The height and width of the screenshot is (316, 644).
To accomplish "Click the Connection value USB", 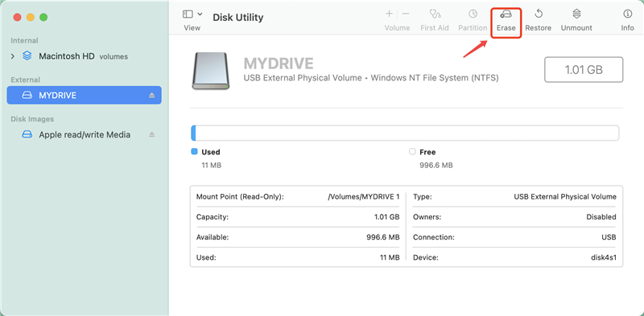I will coord(609,237).
